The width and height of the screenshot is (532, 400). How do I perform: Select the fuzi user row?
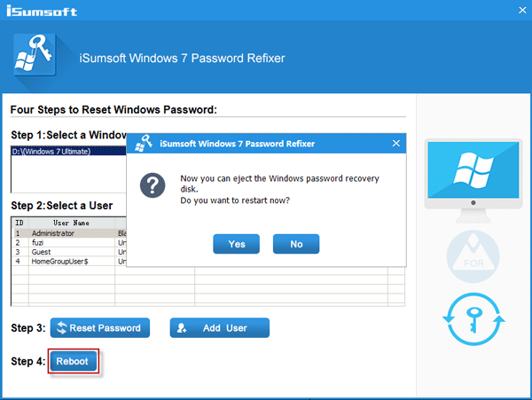tap(69, 243)
